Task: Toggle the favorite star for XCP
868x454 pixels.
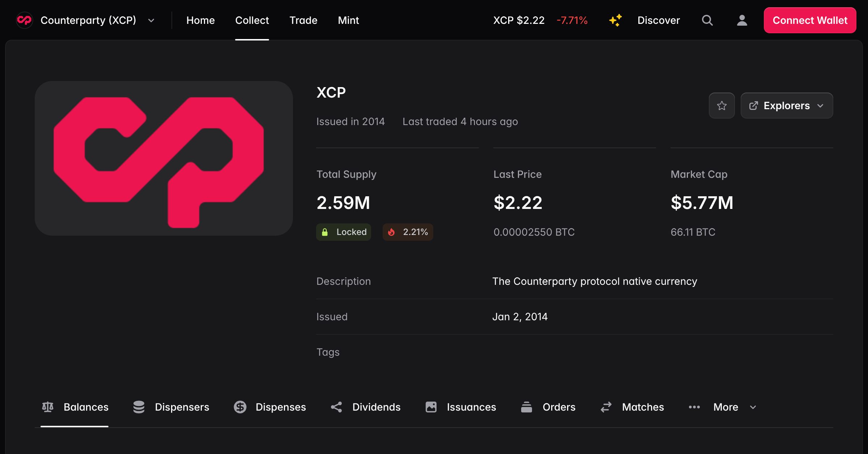Action: coord(722,106)
